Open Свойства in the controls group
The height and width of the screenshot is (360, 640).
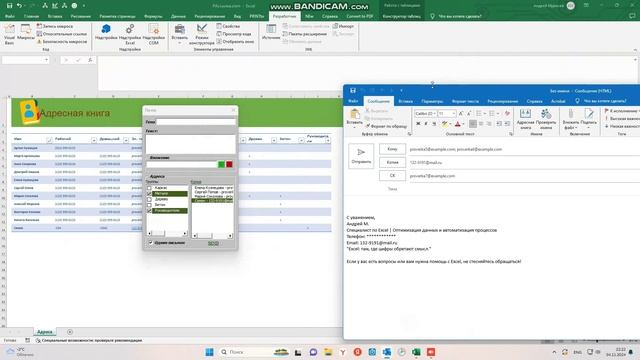228,26
